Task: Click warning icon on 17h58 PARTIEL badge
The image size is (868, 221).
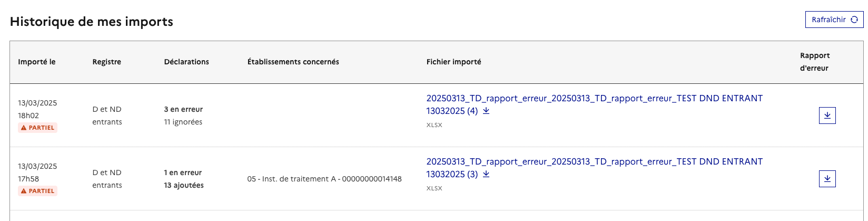Action: pos(23,191)
